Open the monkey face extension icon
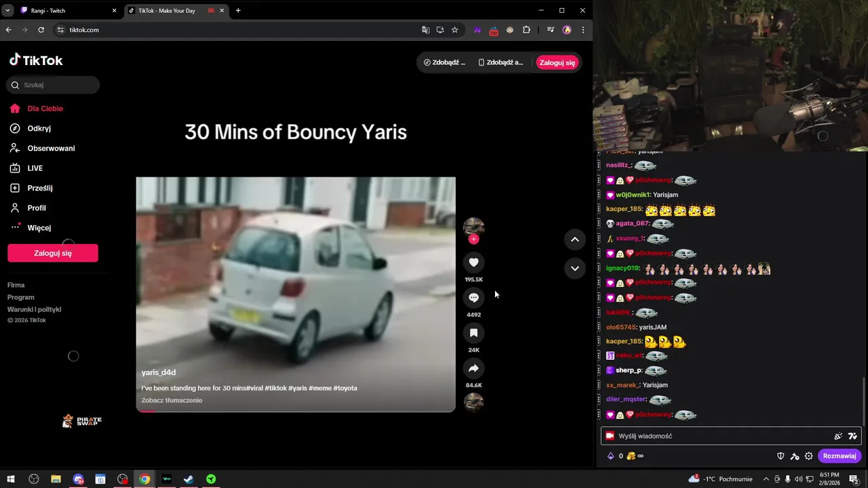868x488 pixels. [x=510, y=30]
